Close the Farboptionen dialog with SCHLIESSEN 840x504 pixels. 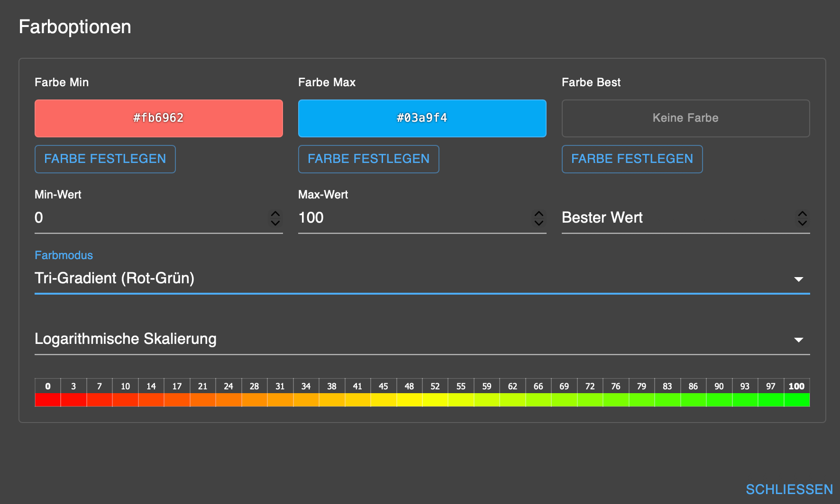coord(789,489)
